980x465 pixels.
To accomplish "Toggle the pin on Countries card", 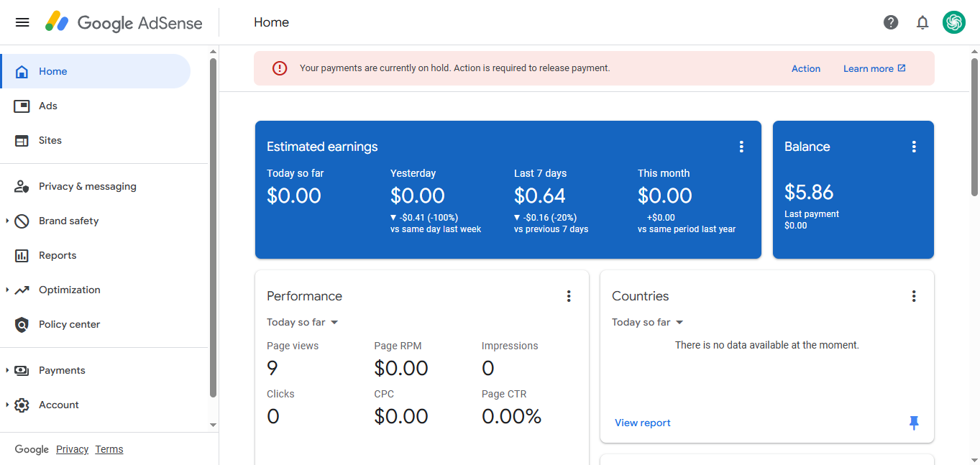I will click(x=914, y=423).
